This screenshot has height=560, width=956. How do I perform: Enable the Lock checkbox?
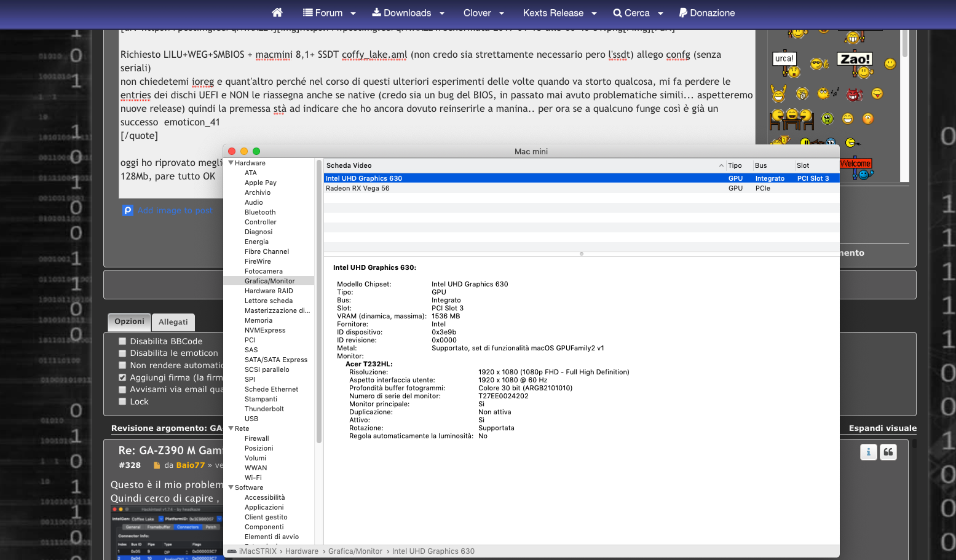coord(122,401)
